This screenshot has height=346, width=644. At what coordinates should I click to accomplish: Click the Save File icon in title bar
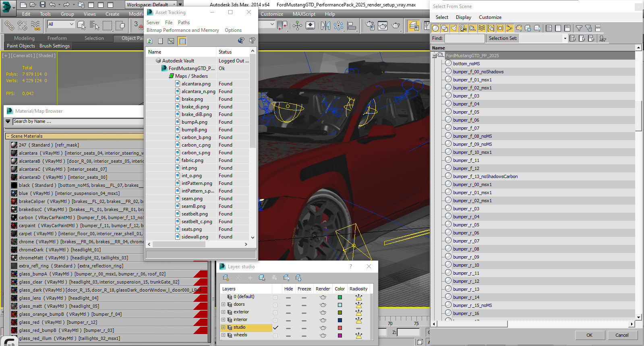point(42,5)
